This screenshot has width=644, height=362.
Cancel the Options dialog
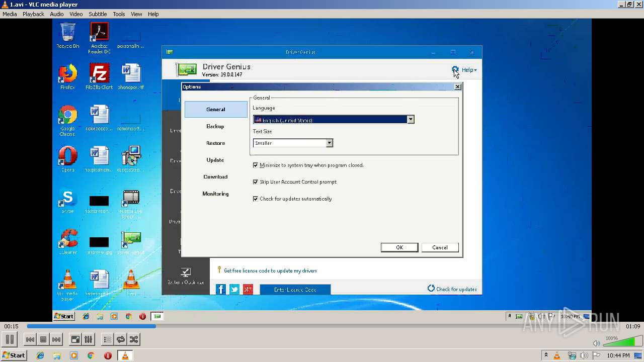click(x=440, y=247)
